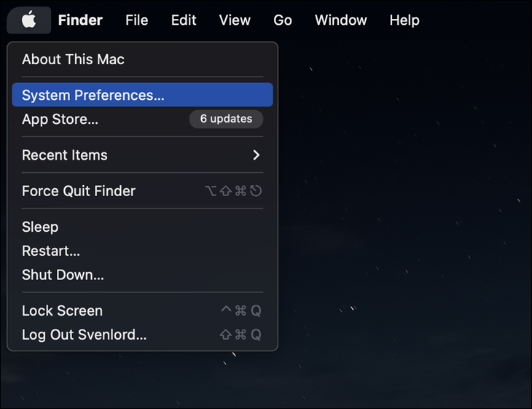This screenshot has height=409, width=532.
Task: Open the Finder menu
Action: click(80, 20)
